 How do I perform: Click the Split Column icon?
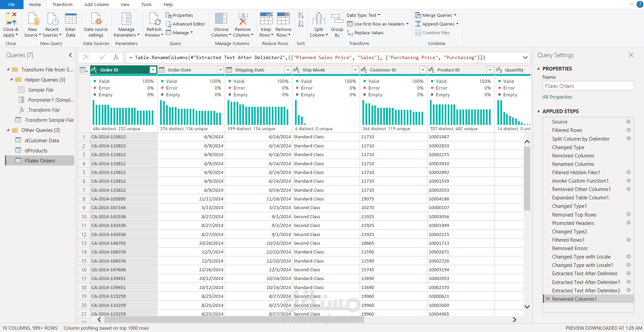[x=318, y=19]
